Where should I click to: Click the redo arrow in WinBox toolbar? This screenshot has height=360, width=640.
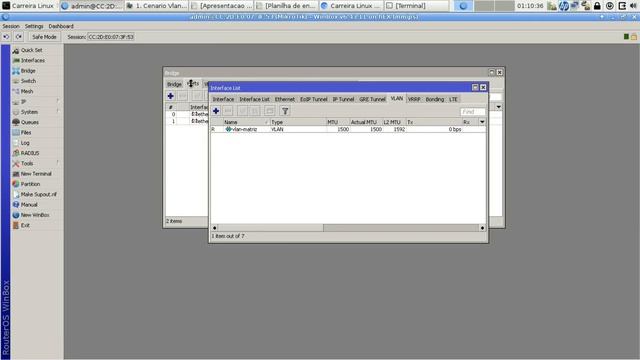coord(19,37)
